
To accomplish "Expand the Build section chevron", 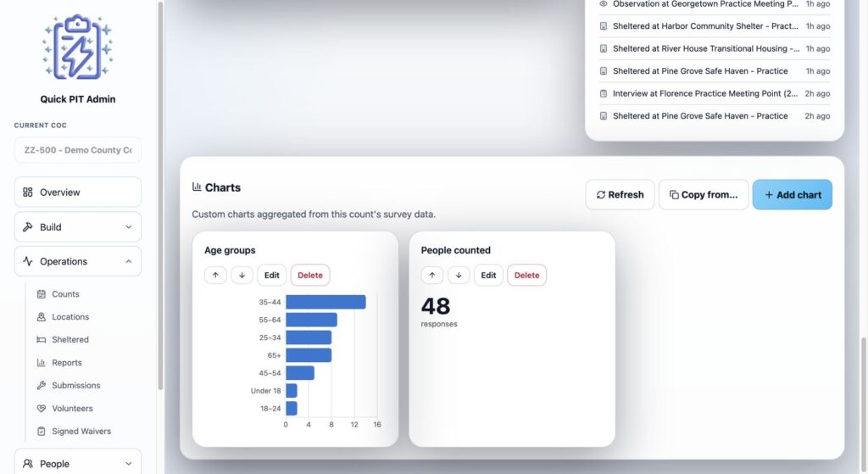I will point(129,227).
